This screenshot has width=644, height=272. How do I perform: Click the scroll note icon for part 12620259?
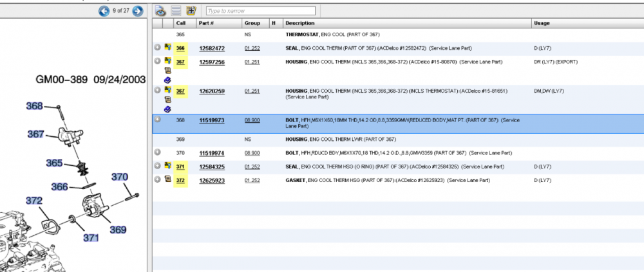coord(167,100)
